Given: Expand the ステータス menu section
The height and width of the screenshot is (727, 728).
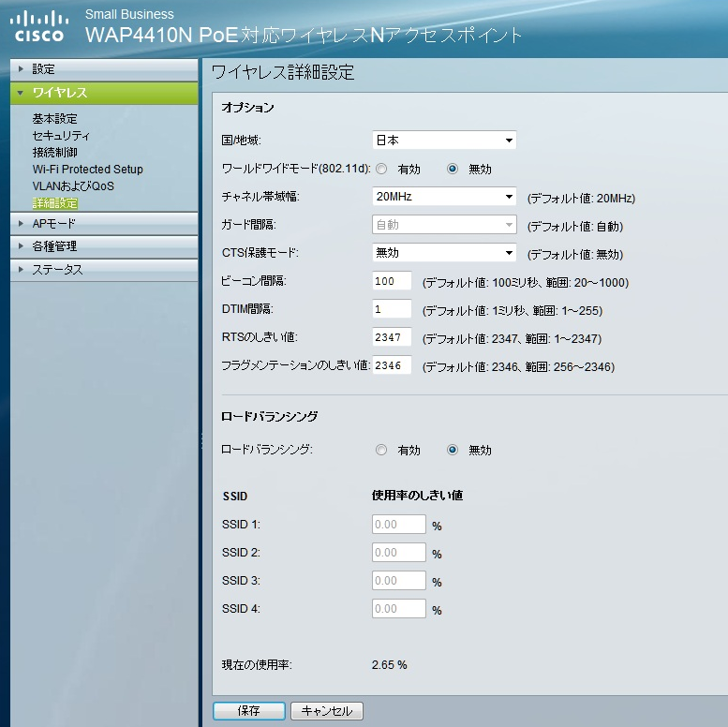Looking at the screenshot, I should coord(104,269).
